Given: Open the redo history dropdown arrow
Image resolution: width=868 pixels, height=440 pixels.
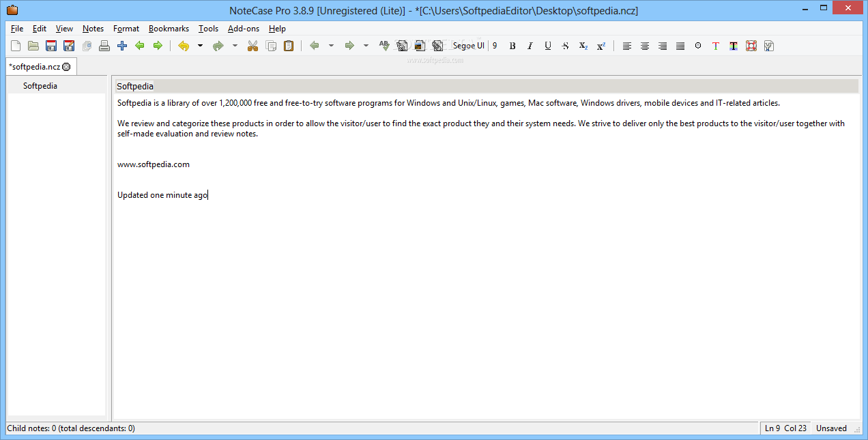Looking at the screenshot, I should point(235,46).
